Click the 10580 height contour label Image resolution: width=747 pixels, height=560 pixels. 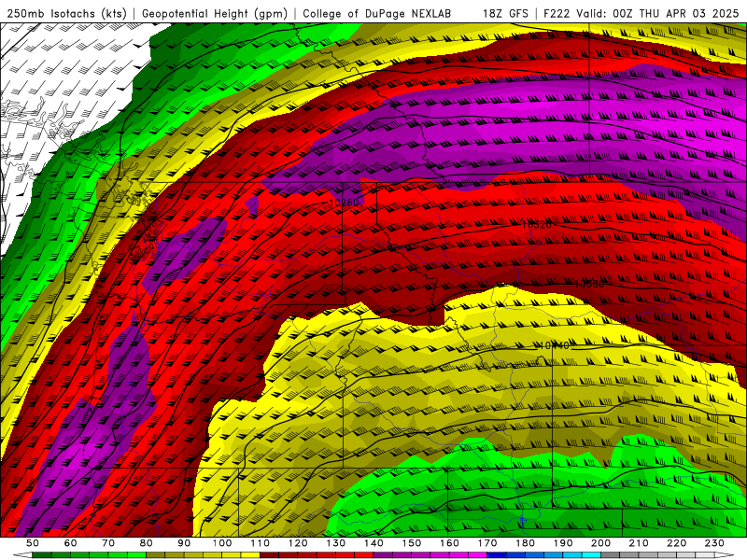pyautogui.click(x=589, y=284)
